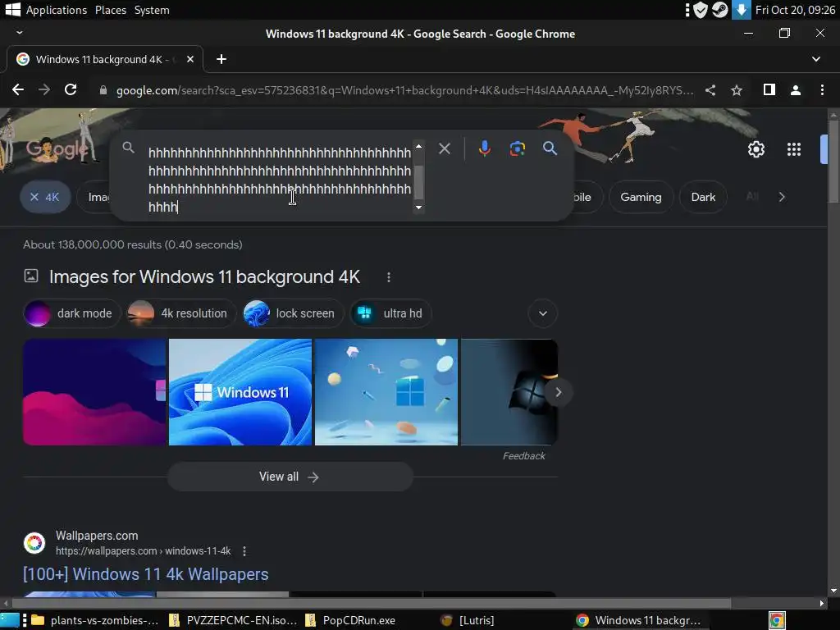This screenshot has height=630, width=840.
Task: Expand more image filter suggestions
Action: pyautogui.click(x=543, y=313)
